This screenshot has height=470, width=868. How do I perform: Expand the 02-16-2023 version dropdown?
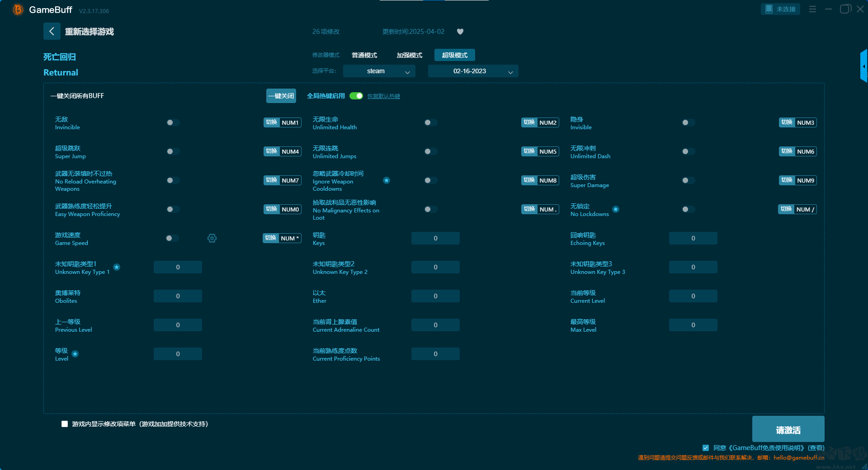click(x=473, y=71)
